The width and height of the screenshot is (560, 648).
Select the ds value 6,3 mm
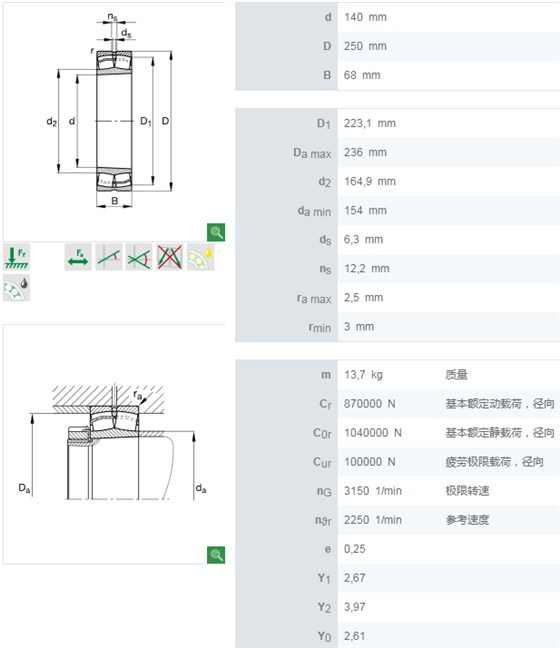363,239
